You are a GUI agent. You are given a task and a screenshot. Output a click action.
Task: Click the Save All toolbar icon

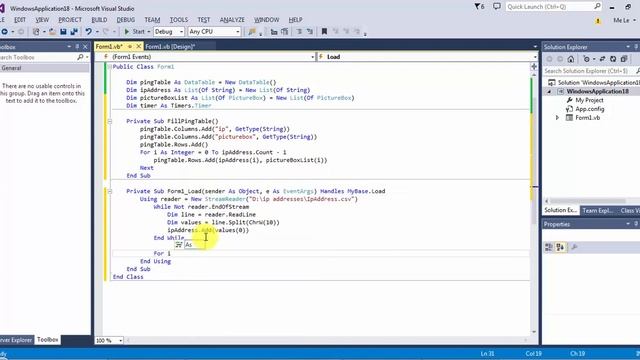pos(74,31)
